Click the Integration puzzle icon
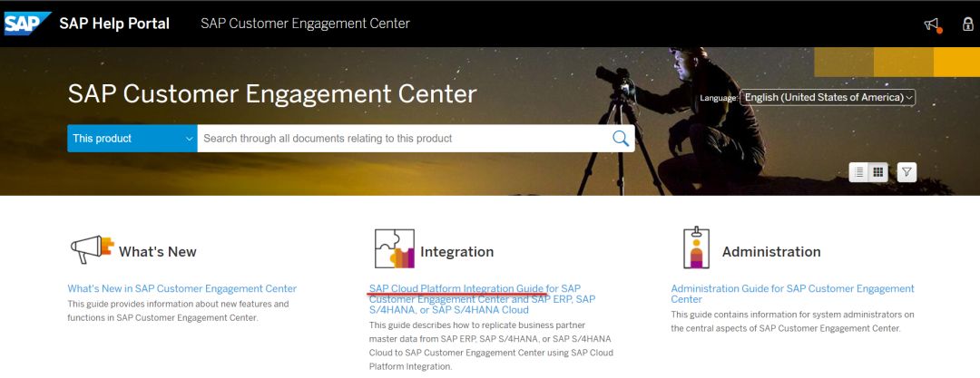 pos(395,248)
